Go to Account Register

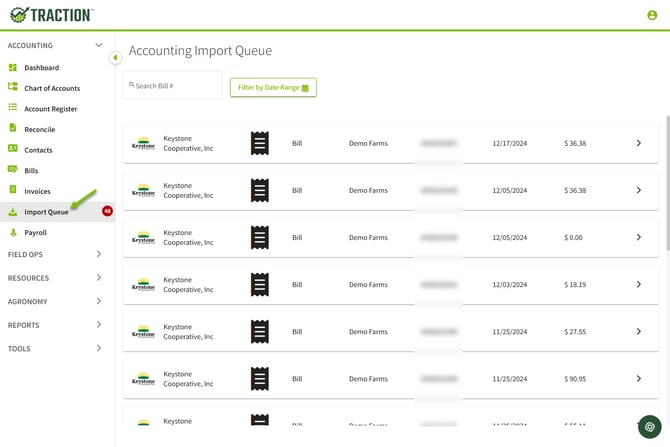[50, 109]
